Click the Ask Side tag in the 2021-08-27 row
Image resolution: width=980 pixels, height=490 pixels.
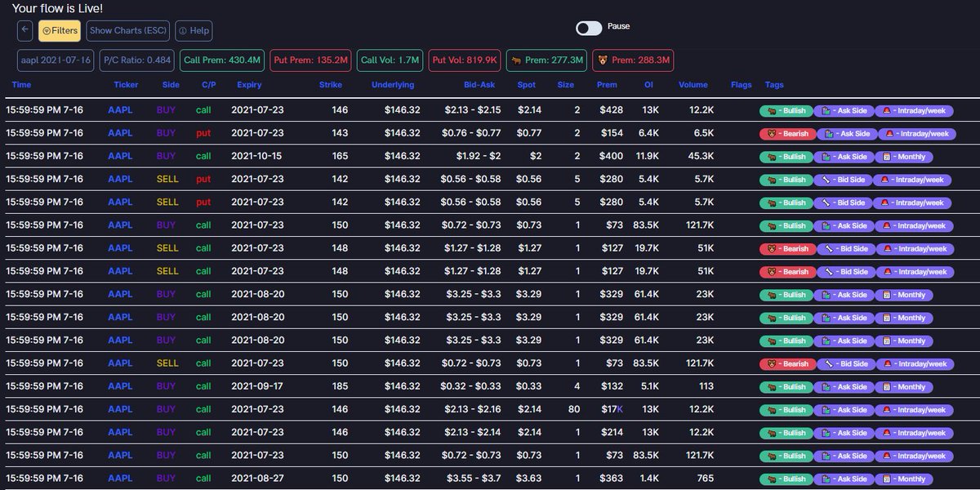click(x=844, y=479)
